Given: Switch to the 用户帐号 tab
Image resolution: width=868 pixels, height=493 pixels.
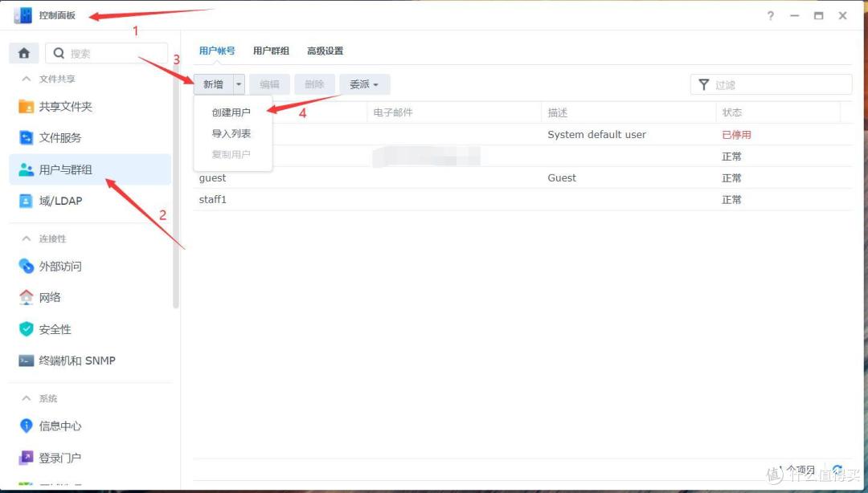Looking at the screenshot, I should (217, 51).
